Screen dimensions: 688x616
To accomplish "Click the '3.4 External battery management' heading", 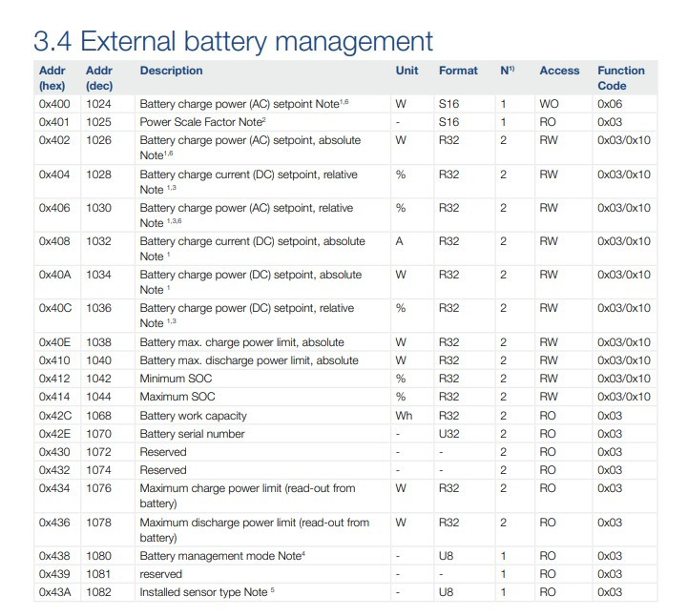I will pyautogui.click(x=233, y=42).
